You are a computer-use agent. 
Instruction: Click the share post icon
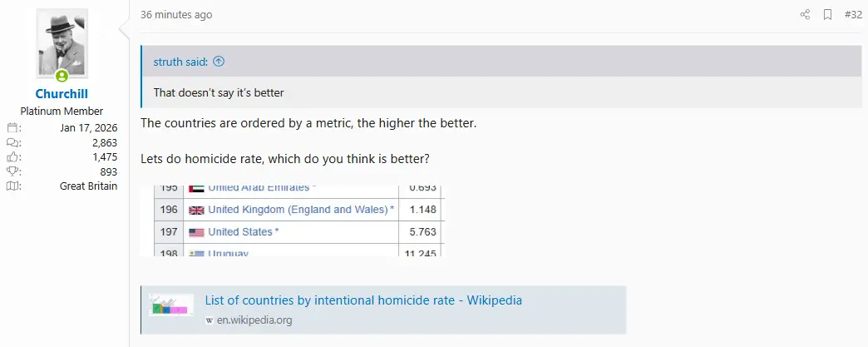(805, 15)
